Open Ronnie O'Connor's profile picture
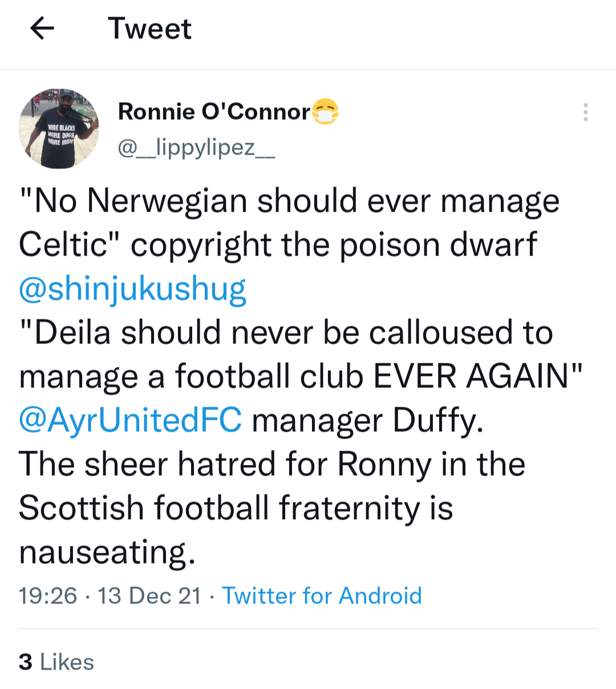Screen dimensions: 616x689 point(59,128)
